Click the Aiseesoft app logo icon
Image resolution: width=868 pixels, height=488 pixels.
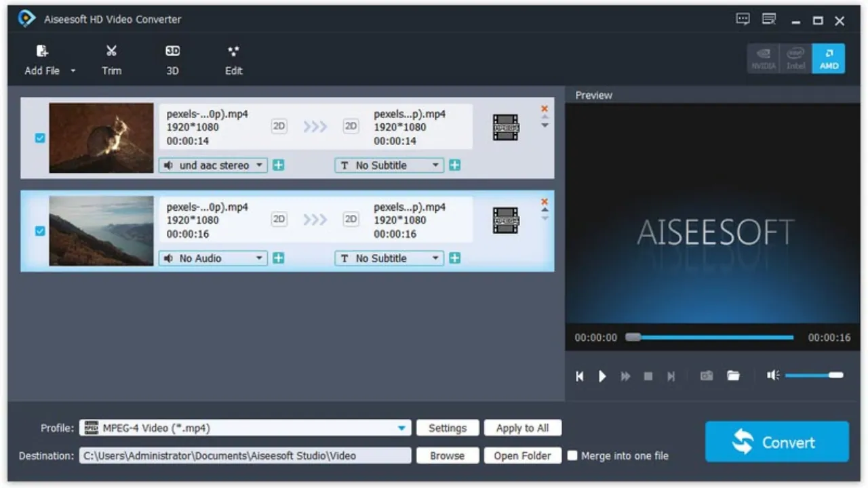pyautogui.click(x=26, y=19)
